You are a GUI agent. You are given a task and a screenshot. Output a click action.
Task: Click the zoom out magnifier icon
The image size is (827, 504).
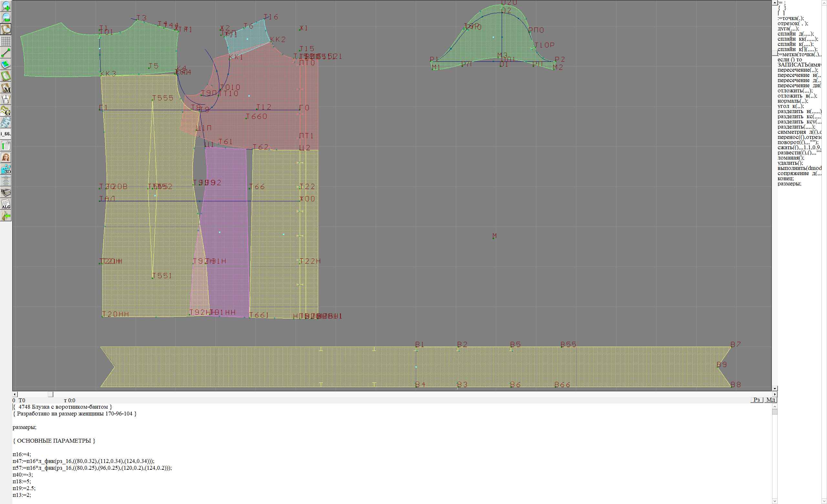6,17
